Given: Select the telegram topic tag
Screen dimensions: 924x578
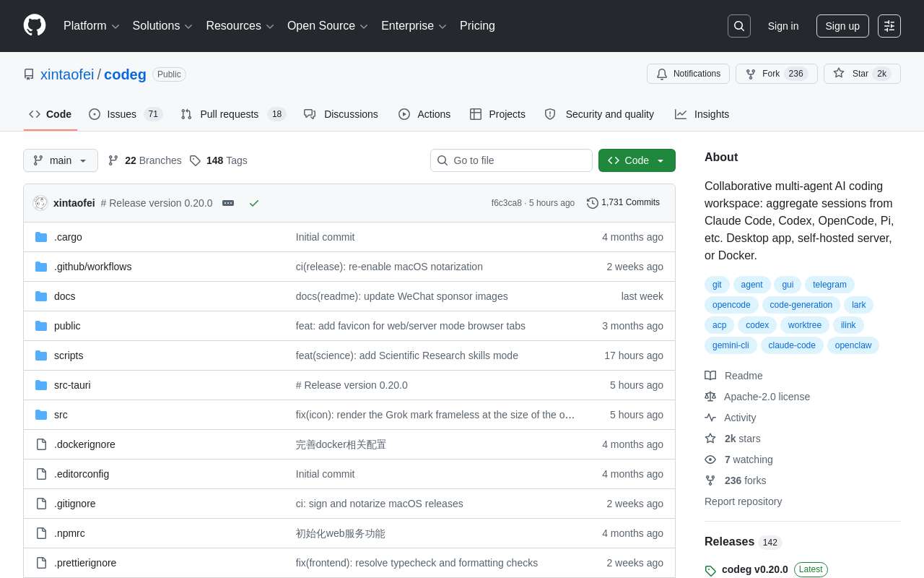Looking at the screenshot, I should pos(829,285).
